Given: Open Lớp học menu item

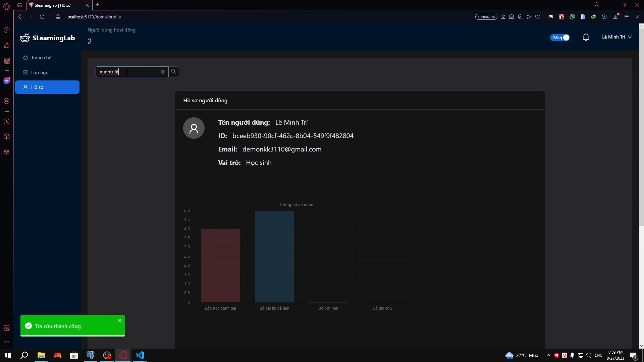Looking at the screenshot, I should point(40,72).
